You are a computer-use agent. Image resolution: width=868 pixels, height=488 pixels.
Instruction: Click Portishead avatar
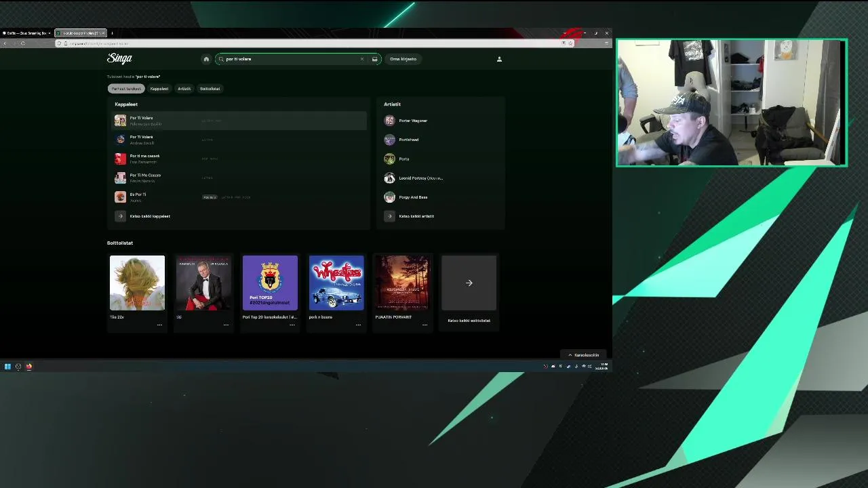pyautogui.click(x=389, y=140)
